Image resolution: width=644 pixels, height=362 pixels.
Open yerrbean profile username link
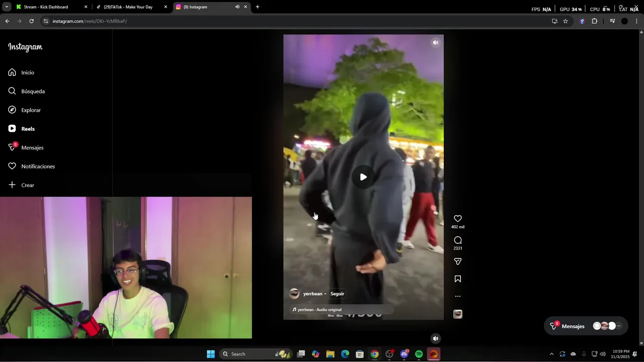[312, 294]
